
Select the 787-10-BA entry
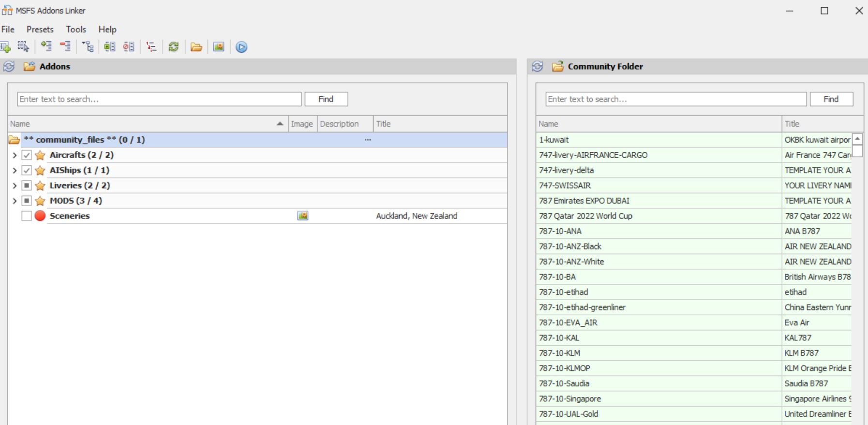[658, 277]
